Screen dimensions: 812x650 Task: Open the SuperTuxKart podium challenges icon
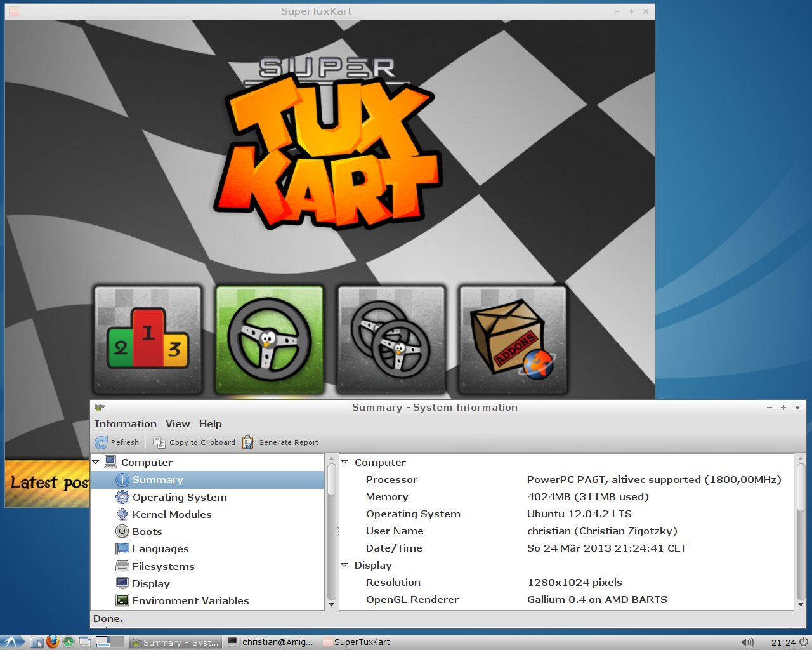[x=148, y=339]
